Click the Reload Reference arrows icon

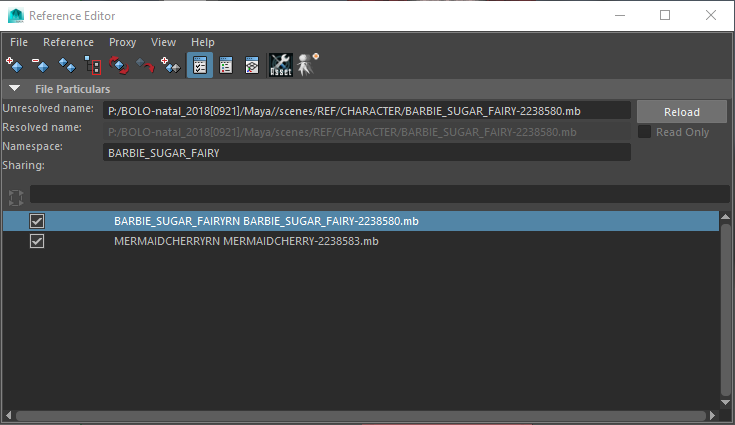[119, 66]
